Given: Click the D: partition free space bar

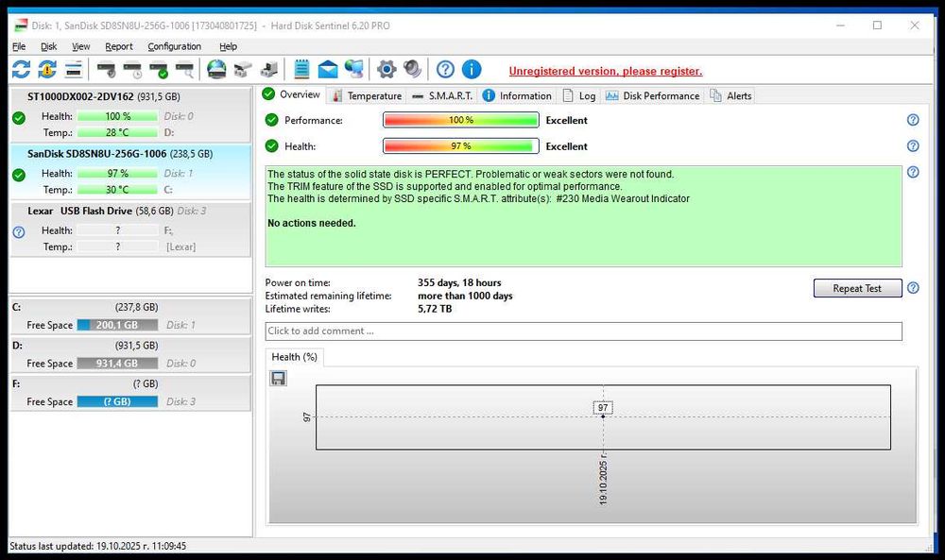Looking at the screenshot, I should click(117, 363).
